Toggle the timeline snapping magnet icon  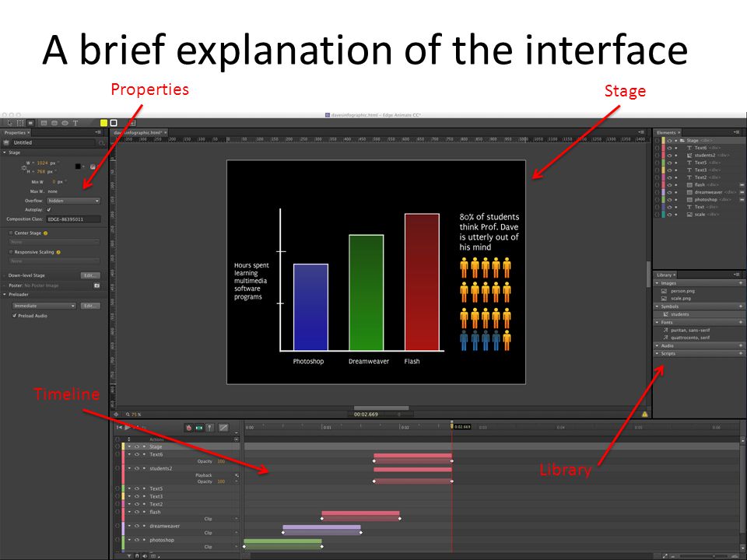[x=137, y=555]
